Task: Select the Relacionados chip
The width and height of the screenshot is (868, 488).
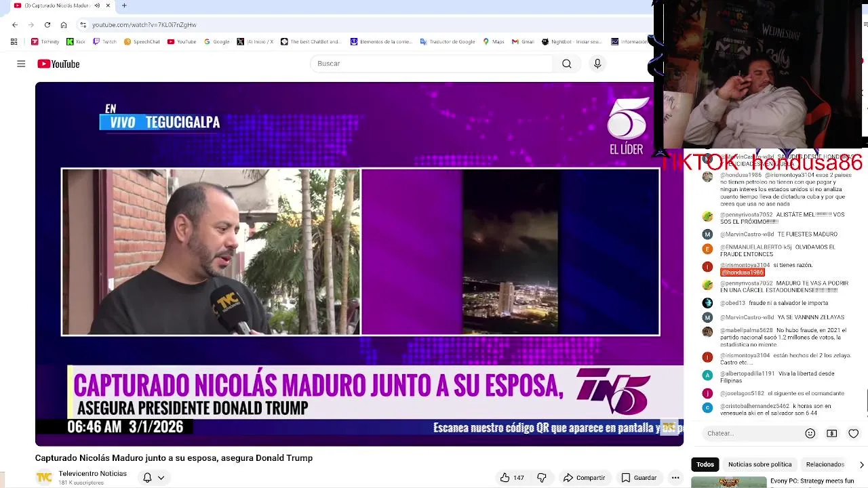Action: (825, 464)
